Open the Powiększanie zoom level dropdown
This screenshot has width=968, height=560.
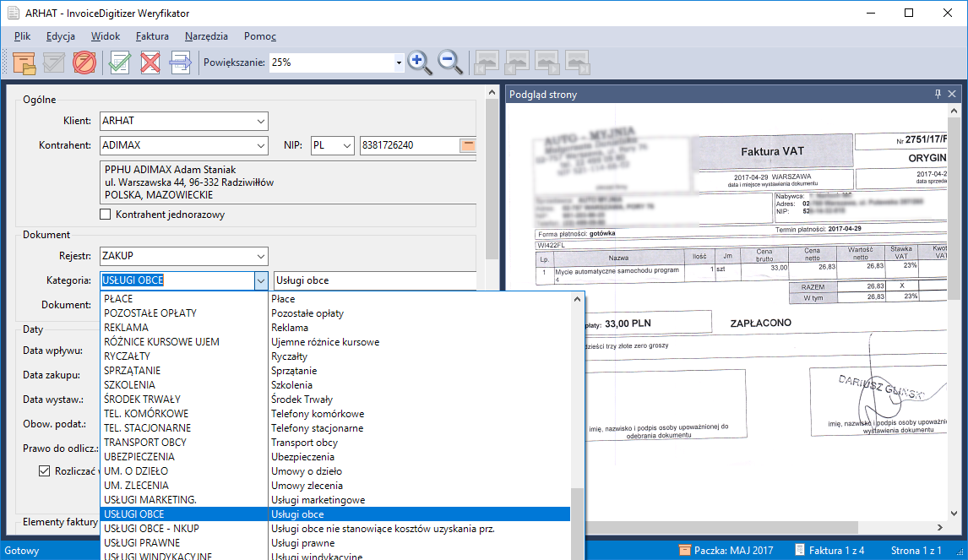(x=399, y=63)
